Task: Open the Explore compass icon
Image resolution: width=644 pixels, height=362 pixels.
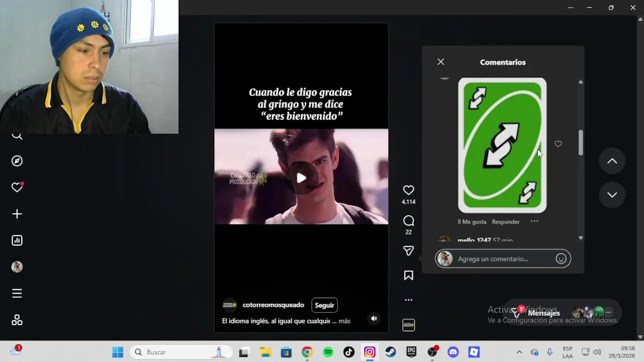Action: 17,161
